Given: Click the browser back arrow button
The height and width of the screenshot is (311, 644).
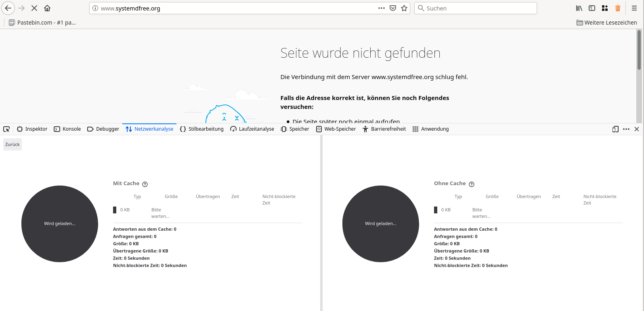Looking at the screenshot, I should [x=8, y=8].
